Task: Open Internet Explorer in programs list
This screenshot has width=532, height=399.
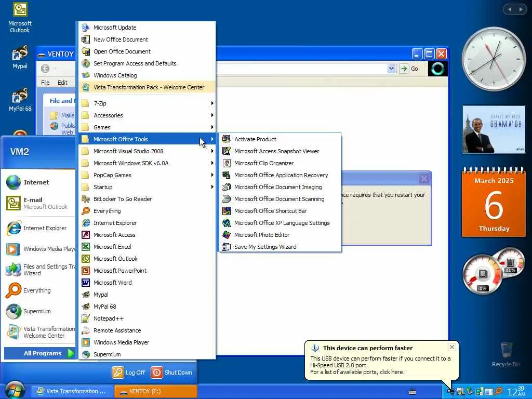Action: 147,223
